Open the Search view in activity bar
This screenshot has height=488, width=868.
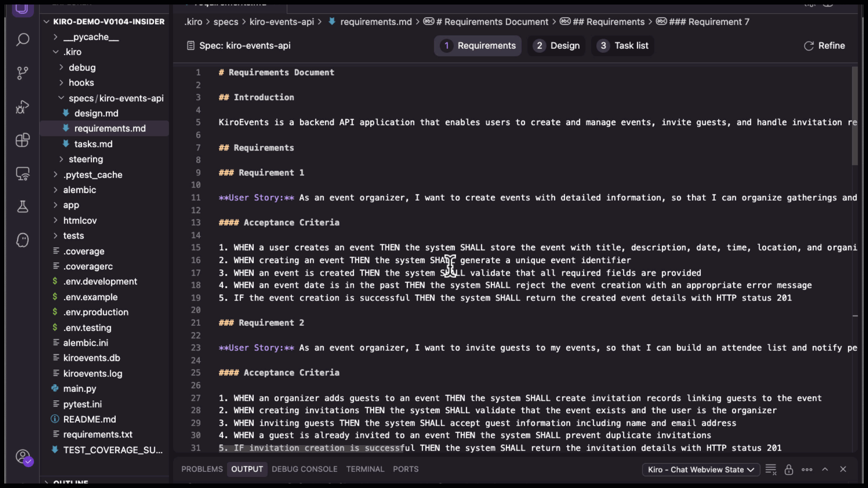click(23, 40)
